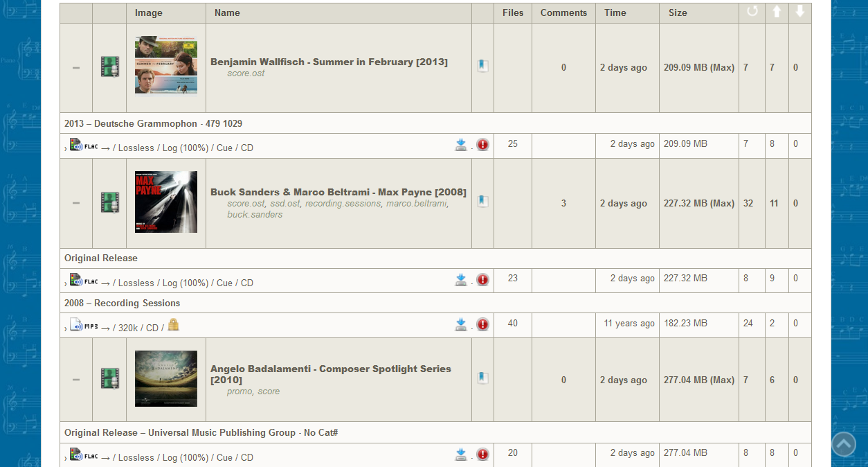Sort by seeders up-arrow column header
This screenshot has width=868, height=467.
pos(777,12)
